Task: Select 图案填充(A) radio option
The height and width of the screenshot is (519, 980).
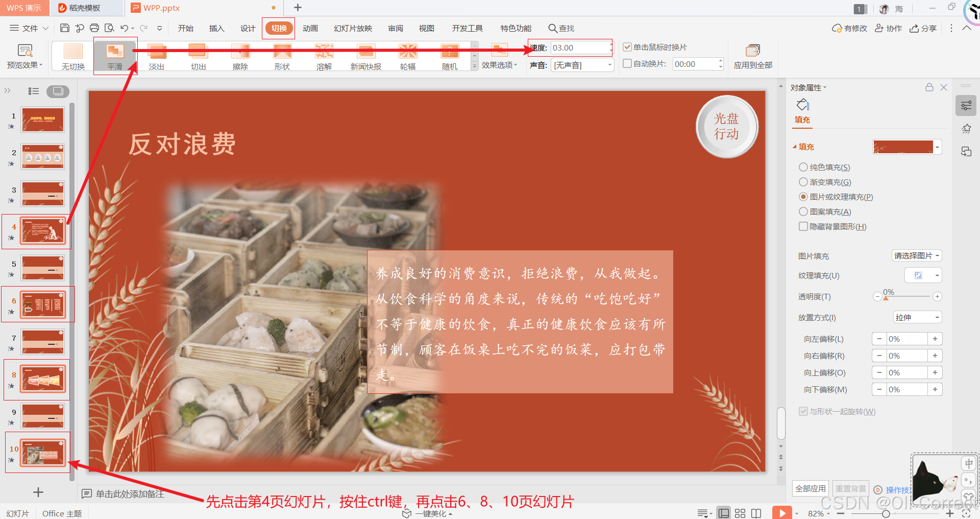Action: pos(803,211)
